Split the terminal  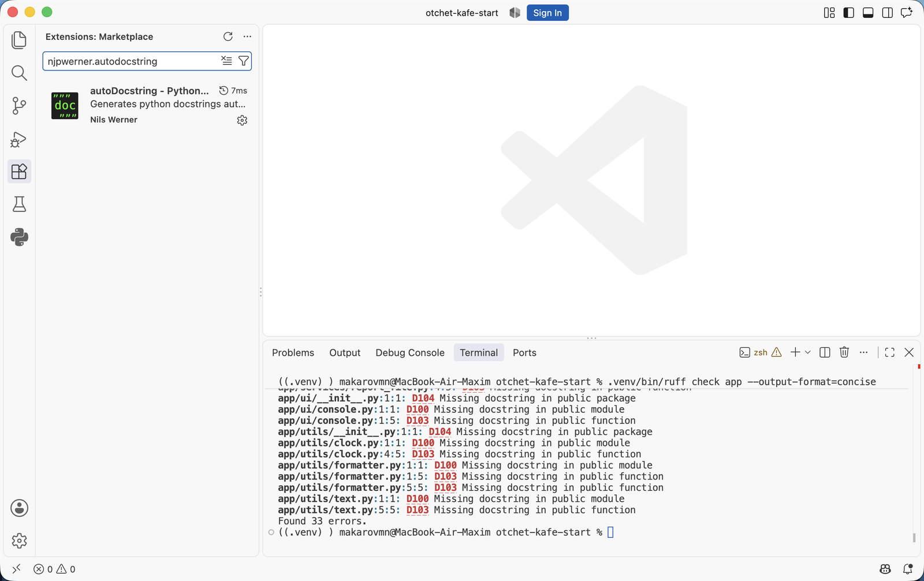(825, 352)
